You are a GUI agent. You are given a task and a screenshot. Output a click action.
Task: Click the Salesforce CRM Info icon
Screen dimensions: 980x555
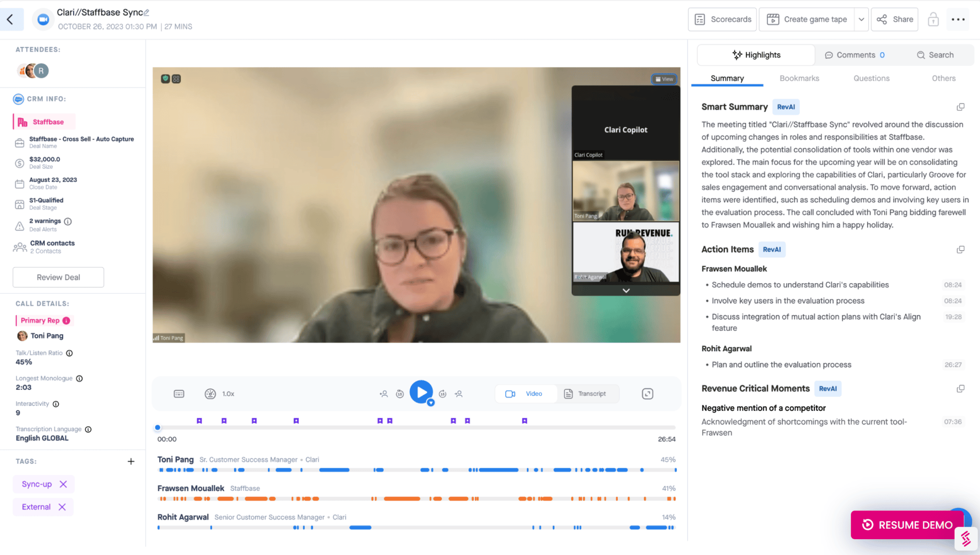18,99
